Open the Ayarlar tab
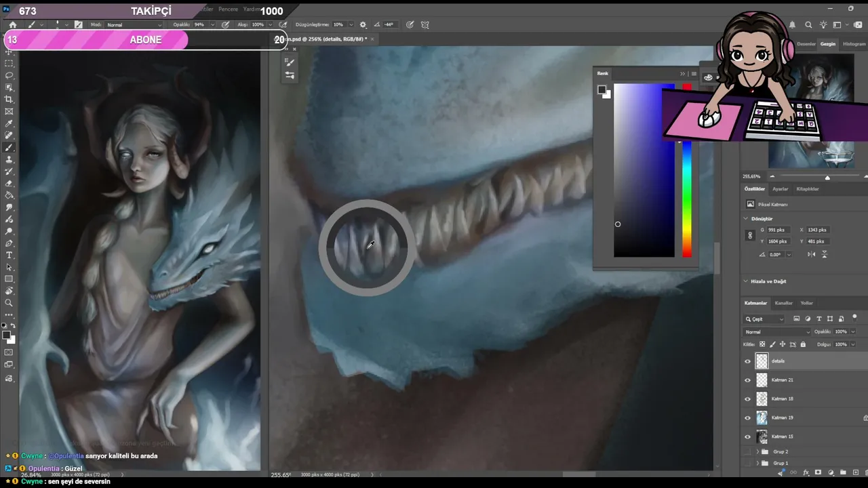The width and height of the screenshot is (868, 488). coord(781,189)
